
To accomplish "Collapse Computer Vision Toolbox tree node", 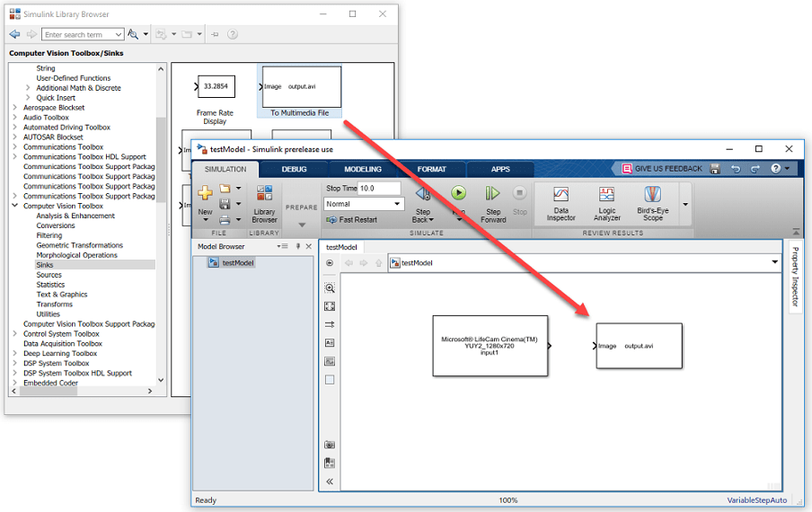I will pos(14,206).
